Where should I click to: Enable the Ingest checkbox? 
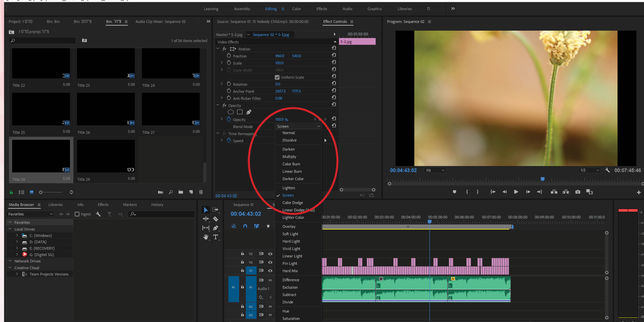click(77, 214)
